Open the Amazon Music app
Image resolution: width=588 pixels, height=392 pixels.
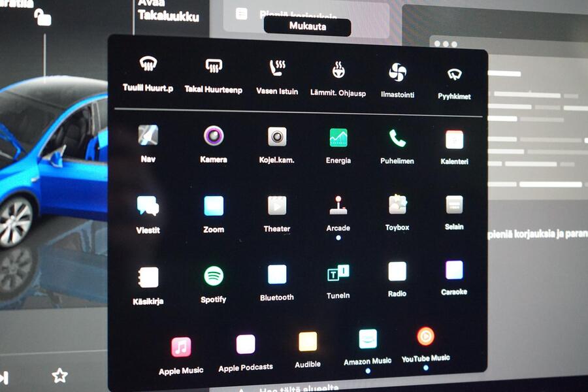(x=367, y=339)
